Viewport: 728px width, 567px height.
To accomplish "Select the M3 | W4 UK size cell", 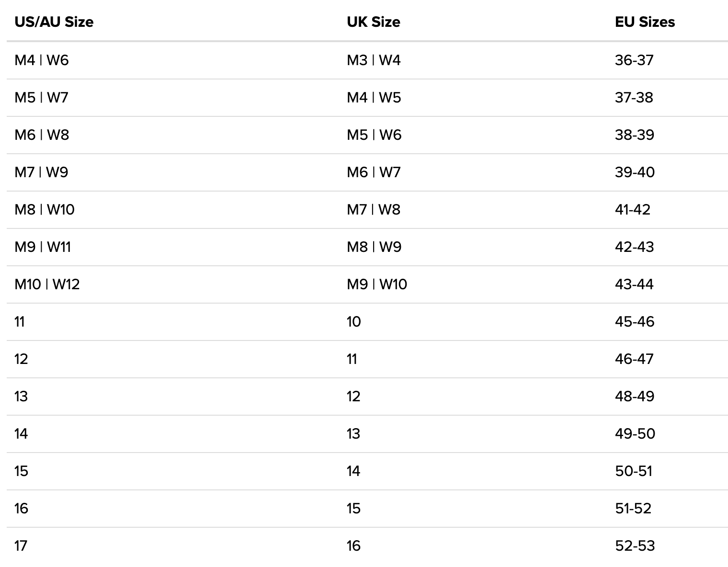I will pos(374,60).
